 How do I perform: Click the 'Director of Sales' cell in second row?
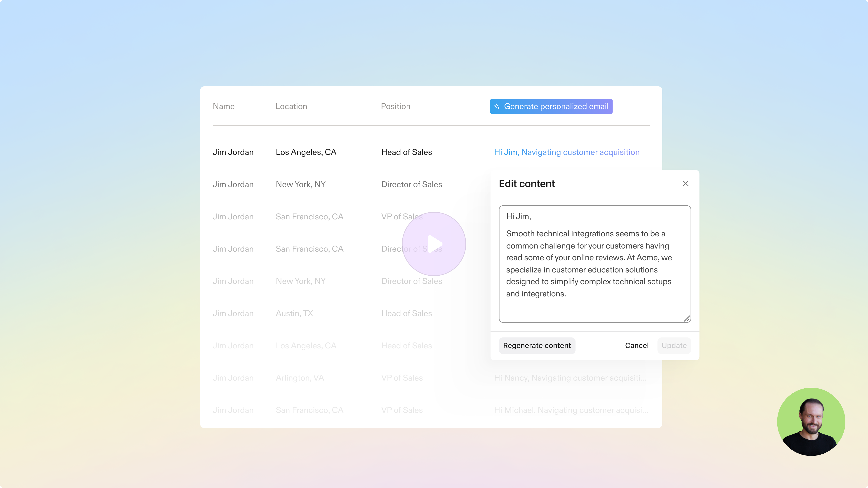(x=411, y=185)
